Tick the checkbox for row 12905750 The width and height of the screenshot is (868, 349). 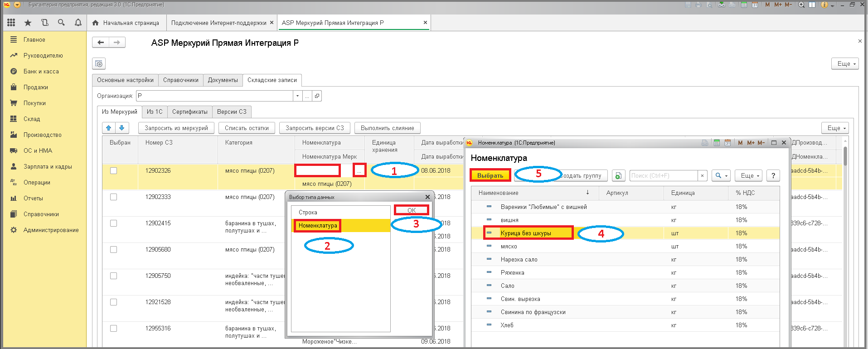(113, 276)
